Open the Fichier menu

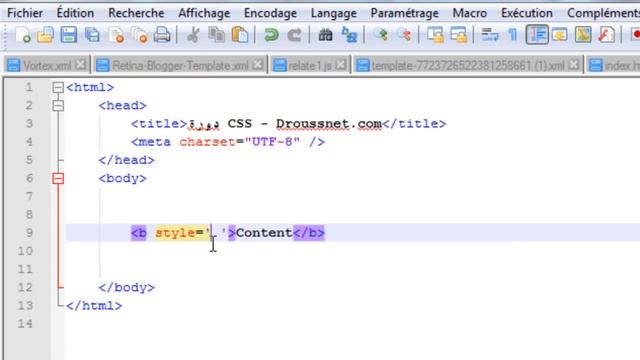point(25,13)
